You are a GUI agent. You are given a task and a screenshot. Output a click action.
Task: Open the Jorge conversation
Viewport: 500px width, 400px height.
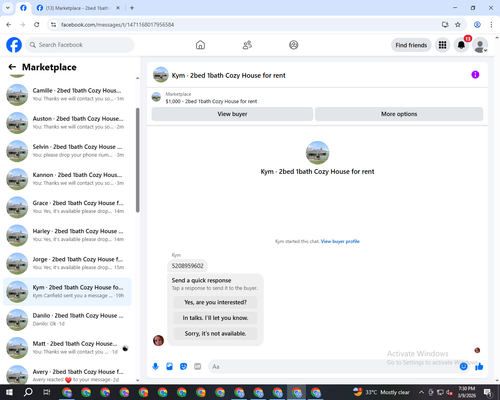point(67,263)
